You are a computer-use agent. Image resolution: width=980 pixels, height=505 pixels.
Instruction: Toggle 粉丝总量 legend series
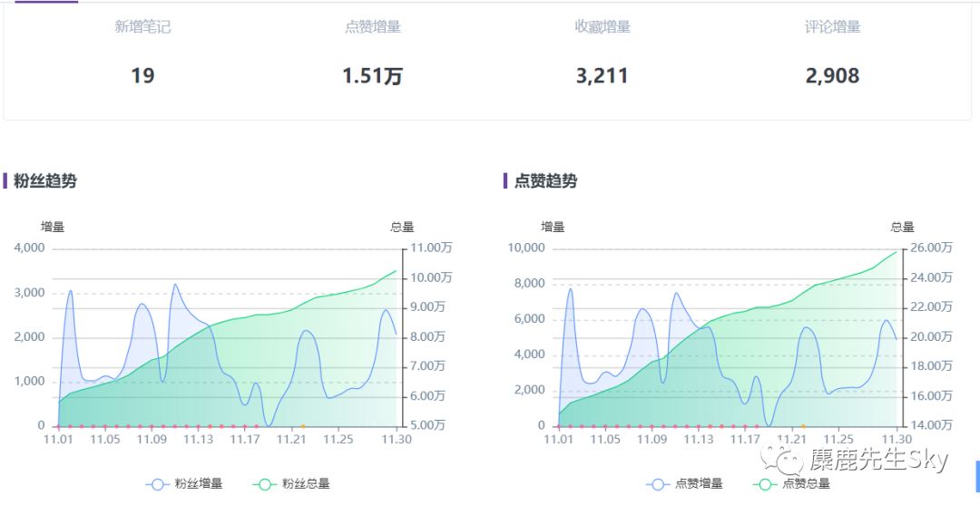click(291, 484)
